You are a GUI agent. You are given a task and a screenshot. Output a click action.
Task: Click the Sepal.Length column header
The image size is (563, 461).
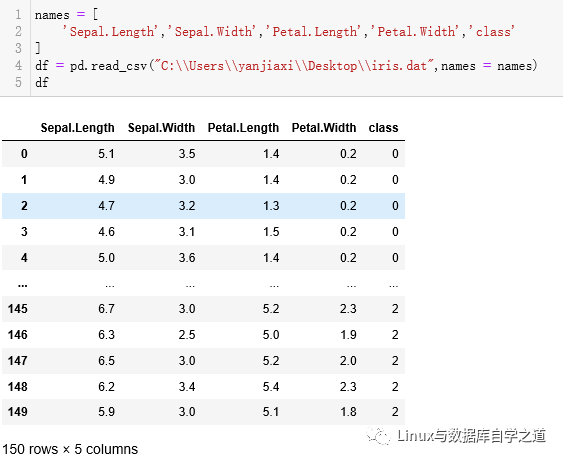[x=77, y=128]
